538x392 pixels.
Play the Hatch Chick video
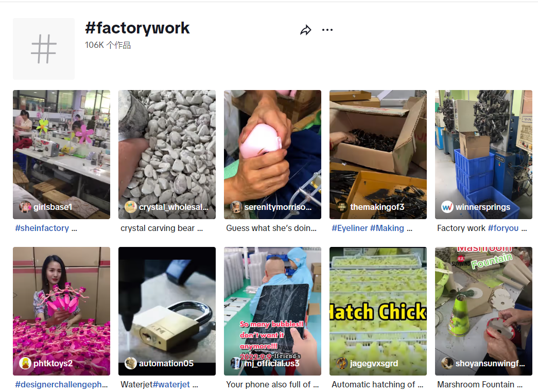(378, 311)
